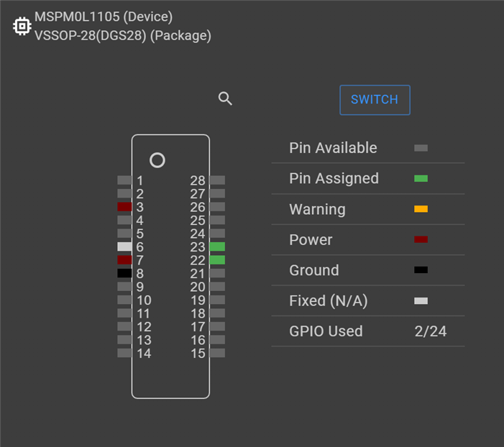Select pin 28 pad

(x=217, y=180)
